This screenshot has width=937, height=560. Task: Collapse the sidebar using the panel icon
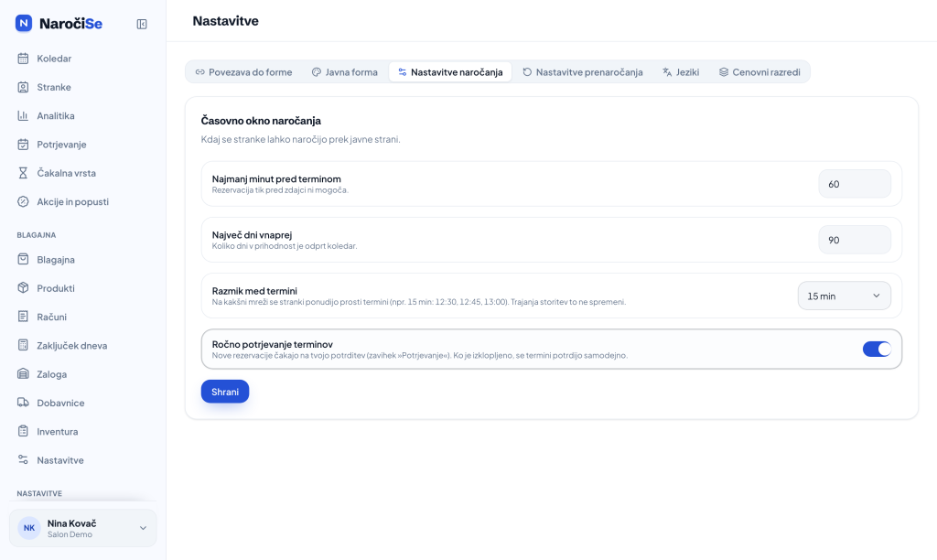click(x=142, y=24)
